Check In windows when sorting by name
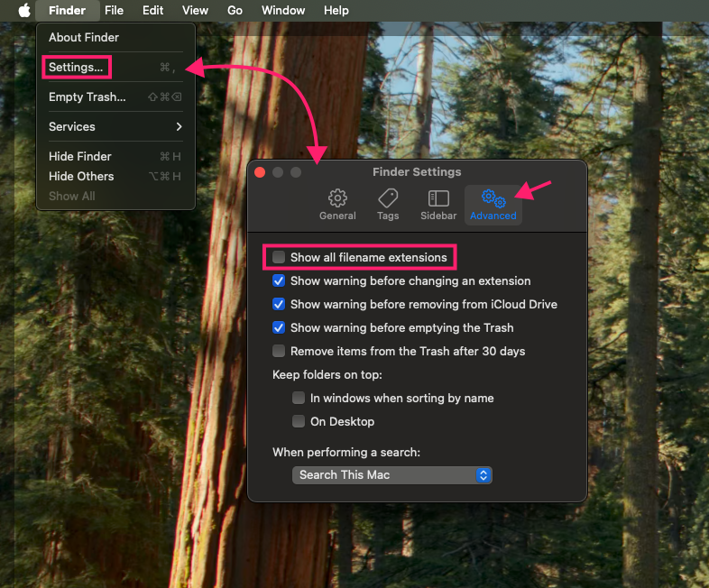 click(299, 399)
